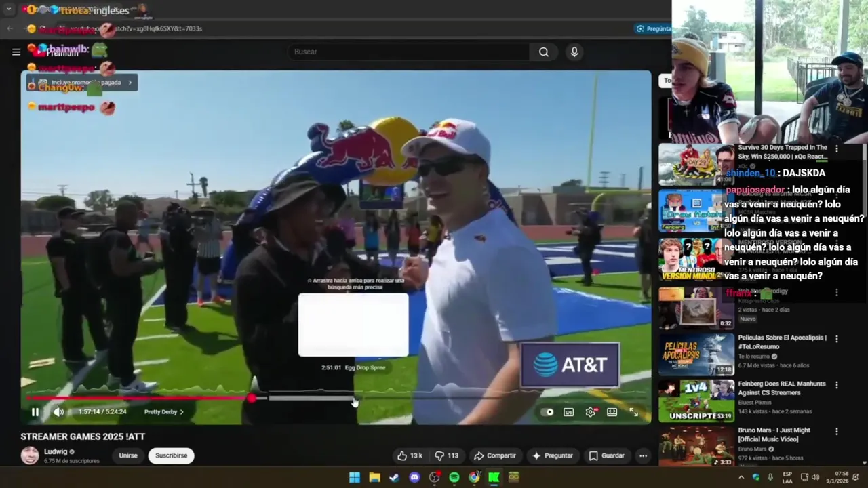Open the Feinberg Manhunts 1v4 thumbnail
Screen dimensions: 868x488
pyautogui.click(x=696, y=401)
